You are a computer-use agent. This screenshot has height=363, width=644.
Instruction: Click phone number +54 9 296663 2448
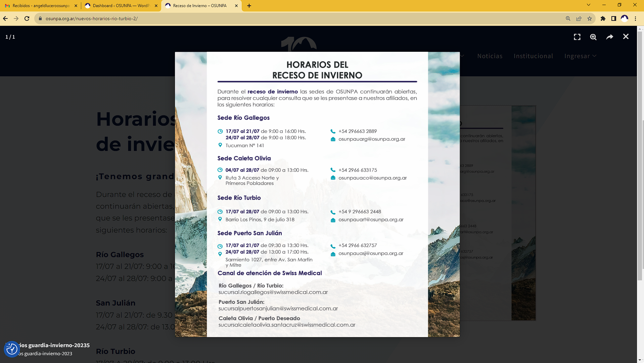pos(360,212)
